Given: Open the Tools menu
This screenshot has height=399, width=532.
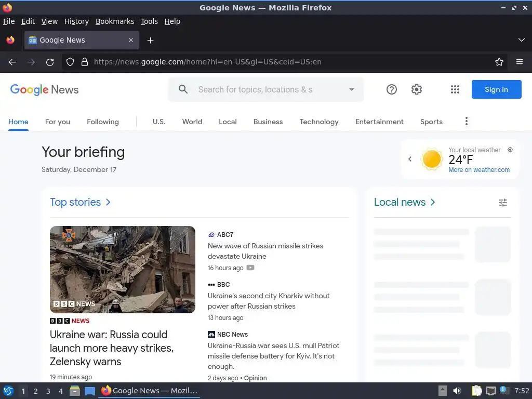Looking at the screenshot, I should [149, 21].
